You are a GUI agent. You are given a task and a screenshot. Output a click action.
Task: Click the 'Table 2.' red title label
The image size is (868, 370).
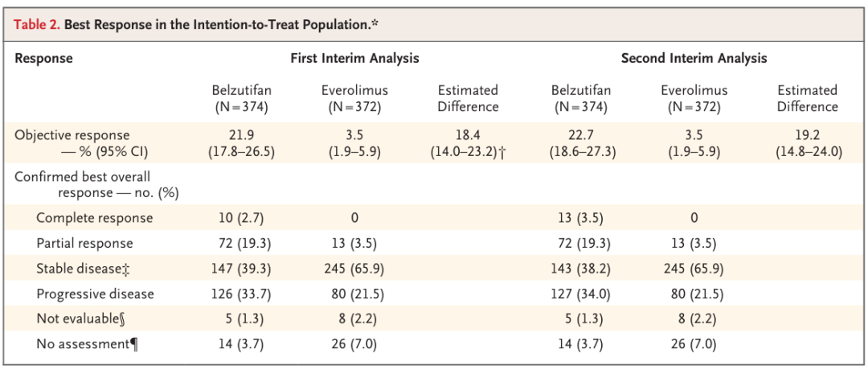[36, 24]
